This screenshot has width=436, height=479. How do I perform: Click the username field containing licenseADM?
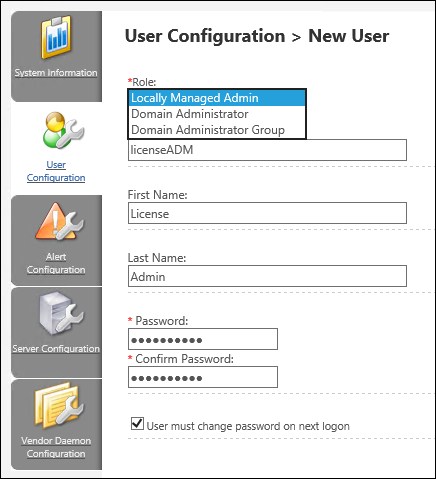click(x=267, y=150)
